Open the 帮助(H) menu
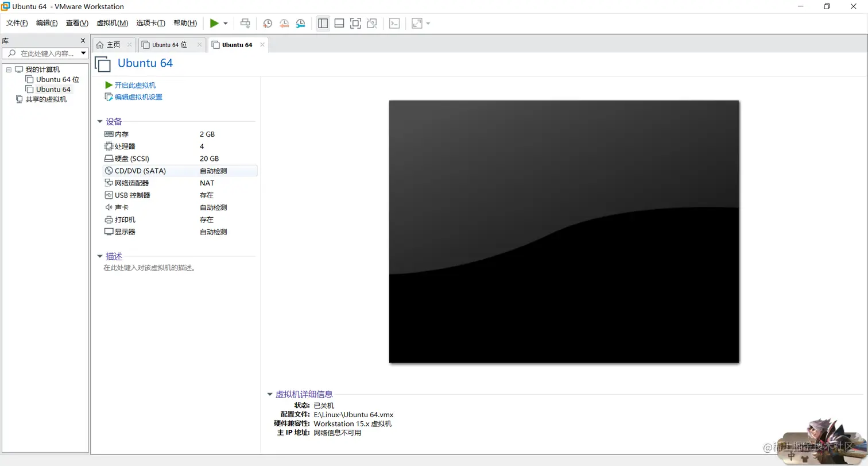 coord(185,23)
